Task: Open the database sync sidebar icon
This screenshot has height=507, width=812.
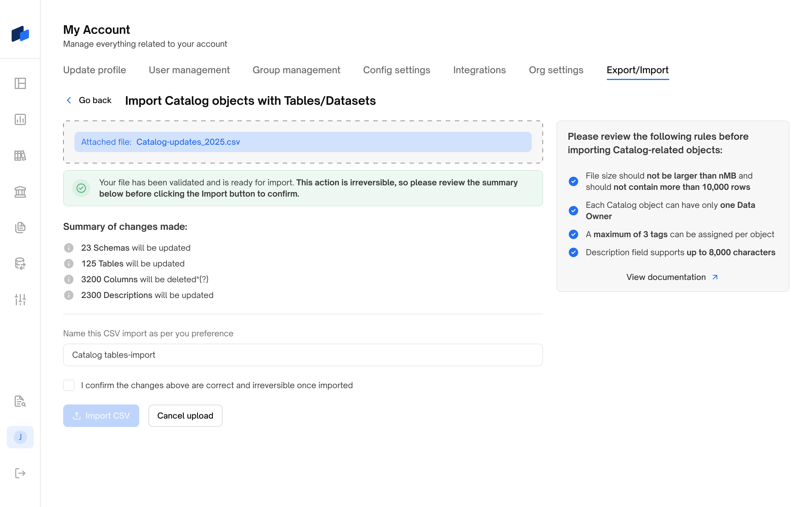Action: pos(20,264)
